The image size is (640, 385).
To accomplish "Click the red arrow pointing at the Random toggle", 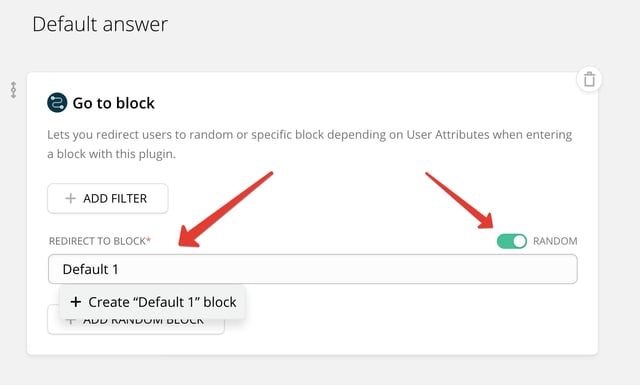I will click(x=460, y=200).
